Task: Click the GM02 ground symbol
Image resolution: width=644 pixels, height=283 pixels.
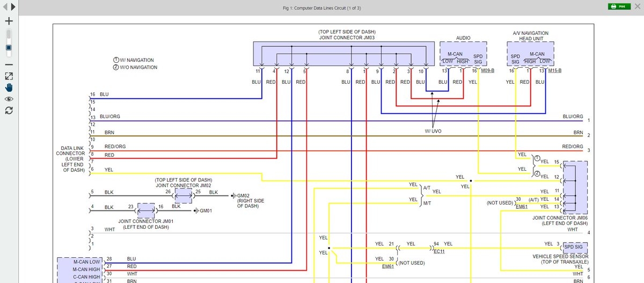Action: pyautogui.click(x=236, y=195)
